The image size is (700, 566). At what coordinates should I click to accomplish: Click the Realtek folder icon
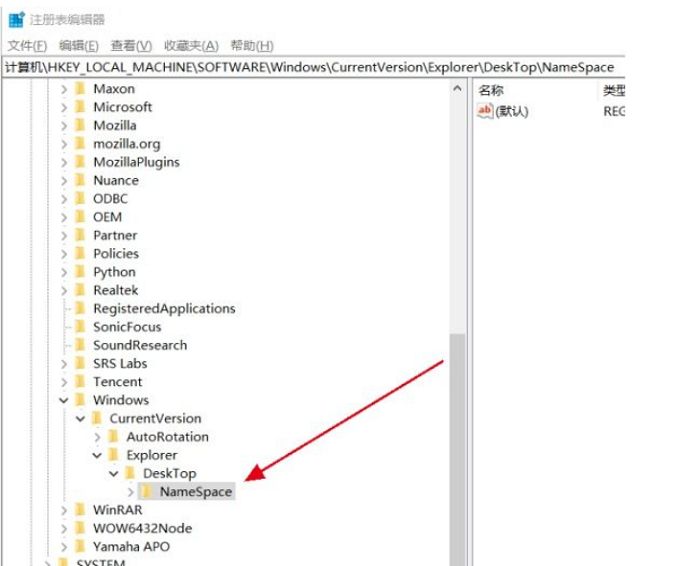tap(80, 290)
